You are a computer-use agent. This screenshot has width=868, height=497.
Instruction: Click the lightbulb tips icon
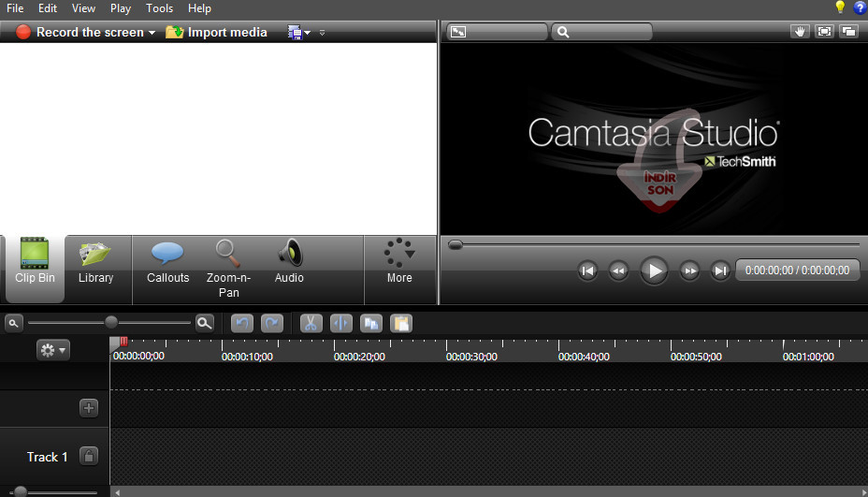pyautogui.click(x=840, y=7)
